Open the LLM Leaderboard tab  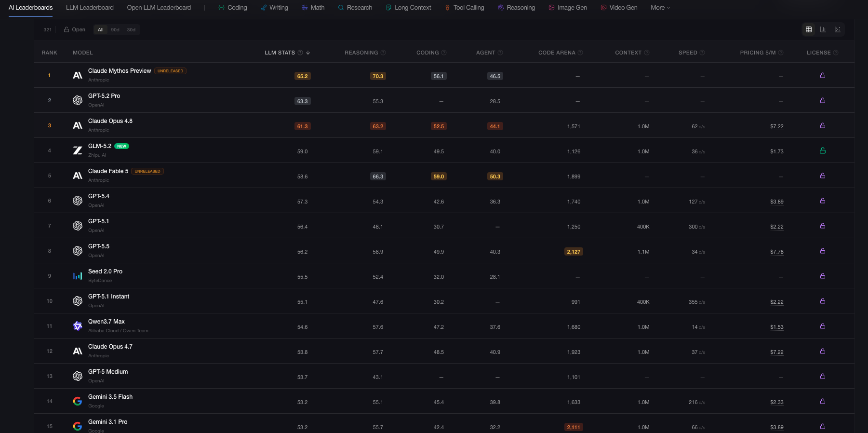click(x=90, y=8)
